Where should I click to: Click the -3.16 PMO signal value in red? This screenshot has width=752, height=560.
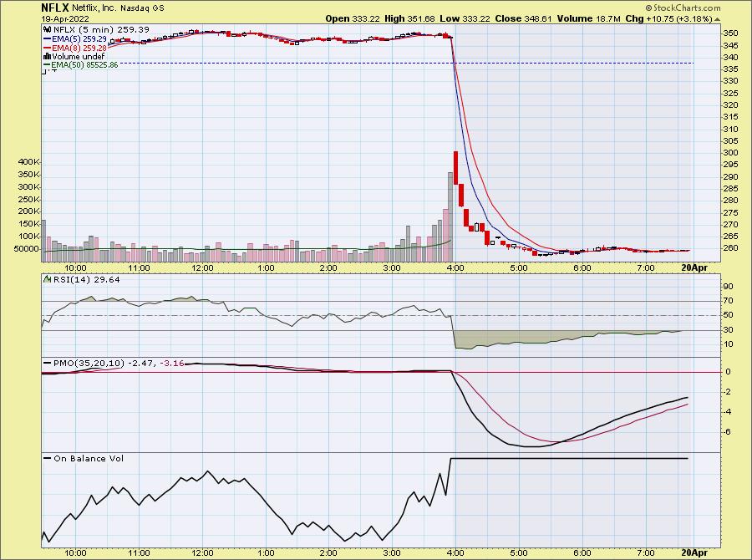172,364
